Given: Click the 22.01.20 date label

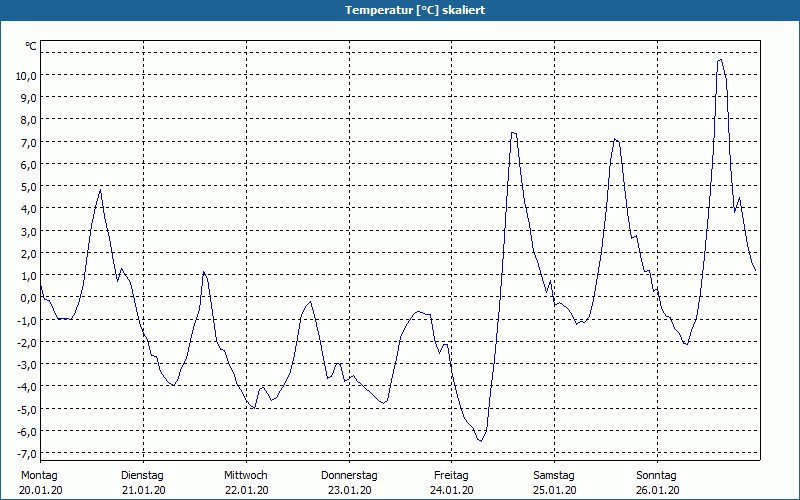Looking at the screenshot, I should point(246,490).
